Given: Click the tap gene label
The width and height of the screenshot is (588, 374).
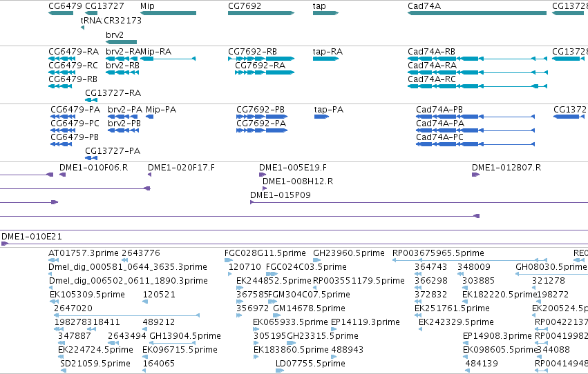Looking at the screenshot, I should (319, 6).
